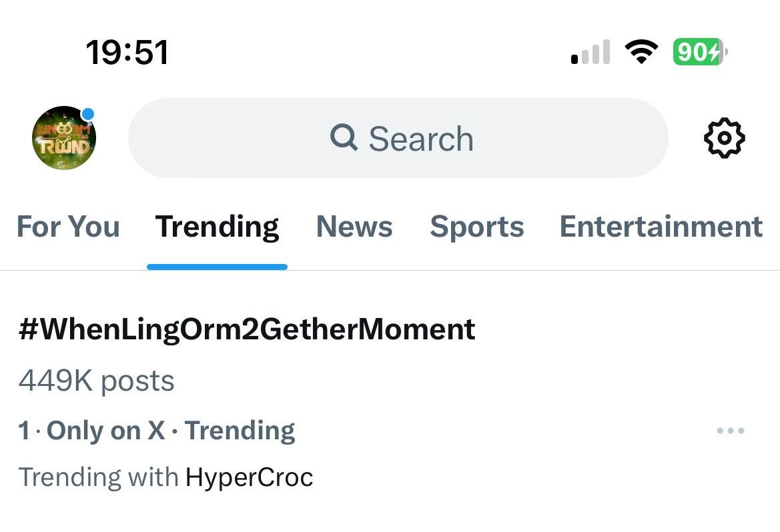Screen dimensions: 780x532
Task: Open the profile avatar menu
Action: pos(64,138)
